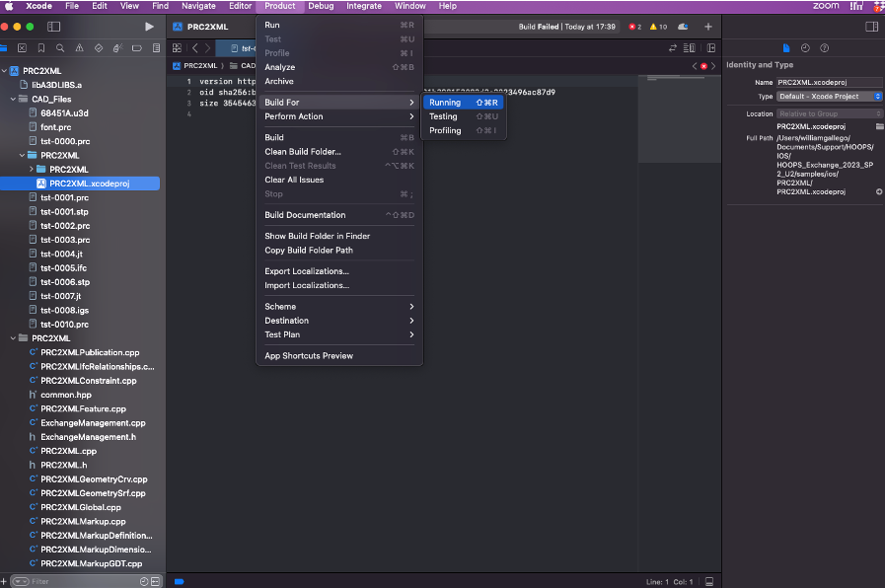Show the File inspector document icon

(x=786, y=47)
